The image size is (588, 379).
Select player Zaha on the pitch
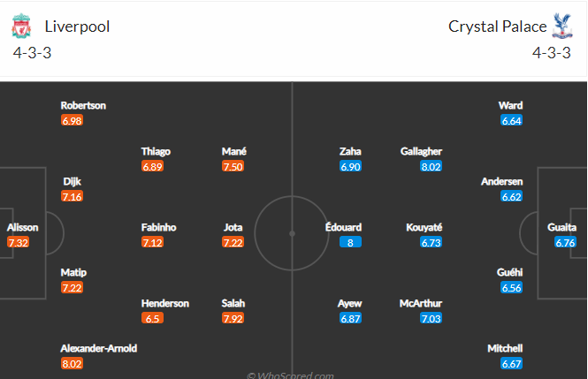click(350, 151)
